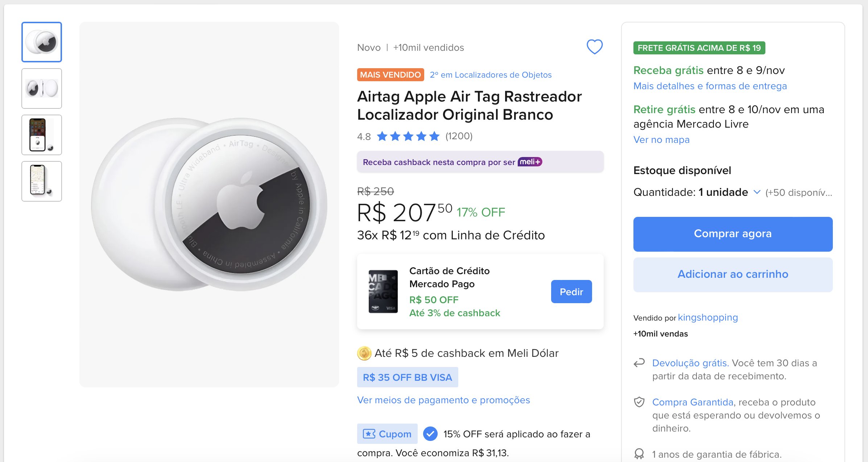Click Ver no mapa link
868x462 pixels.
pos(661,140)
